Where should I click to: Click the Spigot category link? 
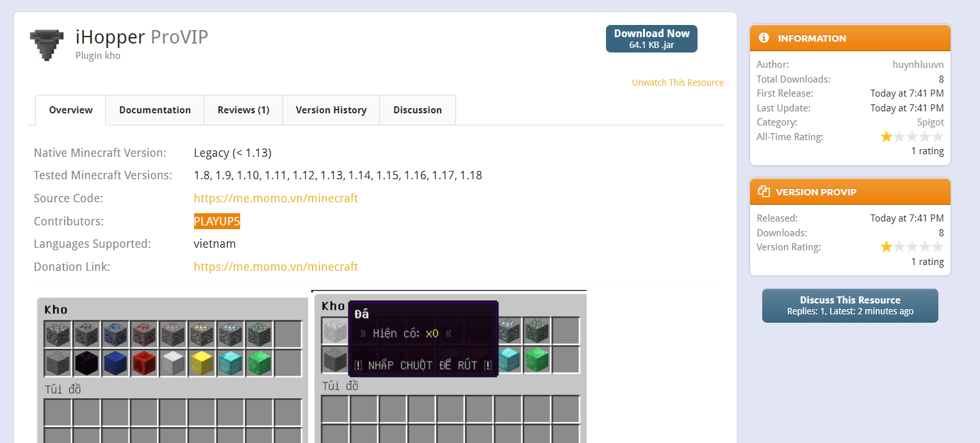click(930, 122)
